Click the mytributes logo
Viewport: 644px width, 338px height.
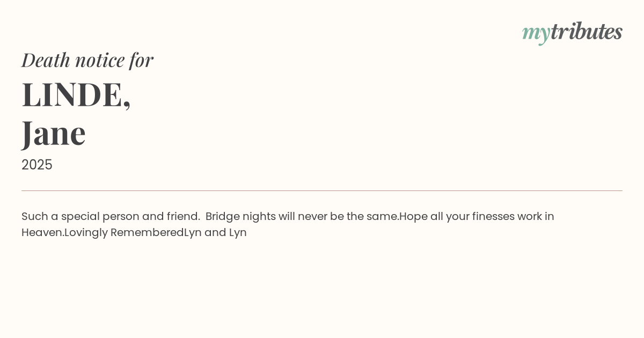[x=572, y=32]
